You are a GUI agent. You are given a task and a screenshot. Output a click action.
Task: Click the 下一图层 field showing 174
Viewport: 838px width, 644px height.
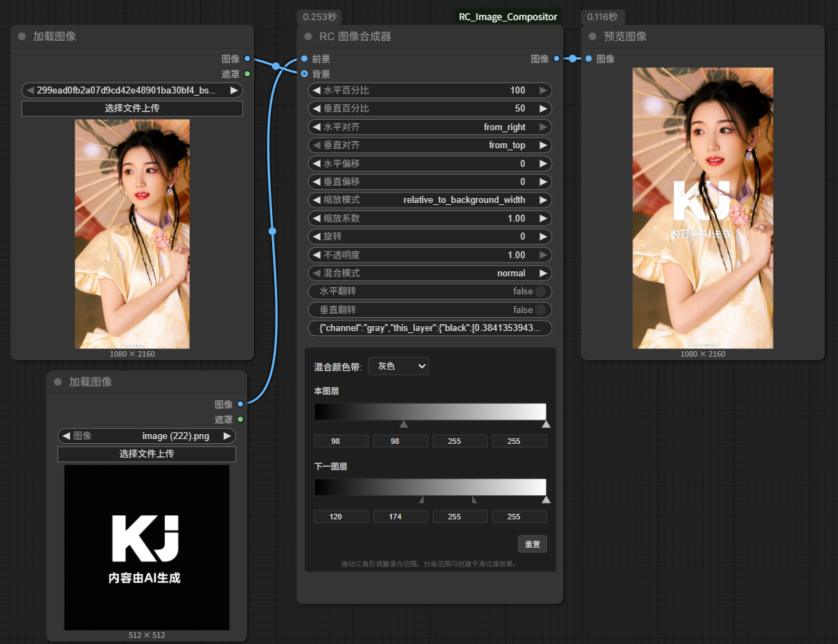click(400, 517)
